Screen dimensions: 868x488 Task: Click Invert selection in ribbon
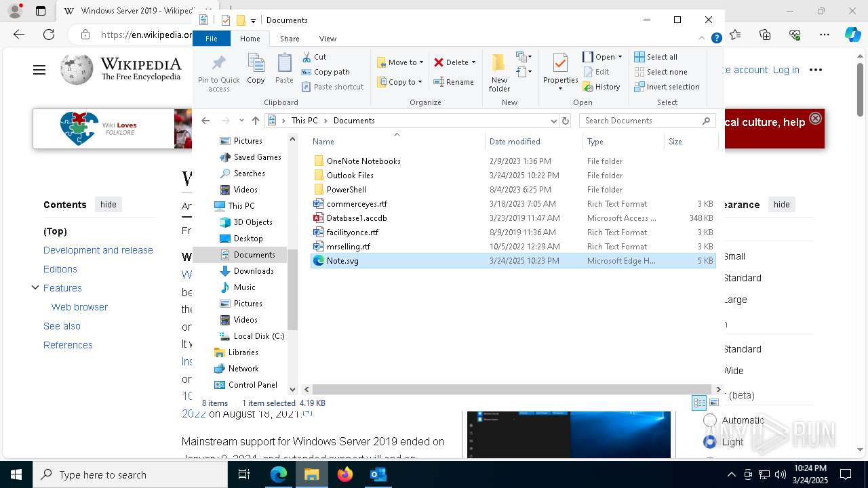tap(667, 87)
